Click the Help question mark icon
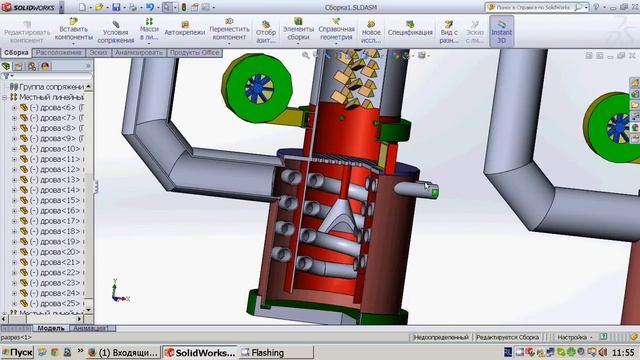 (596, 7)
